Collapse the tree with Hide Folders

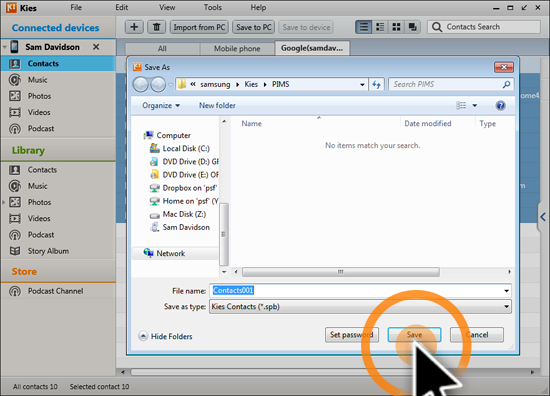pyautogui.click(x=165, y=336)
